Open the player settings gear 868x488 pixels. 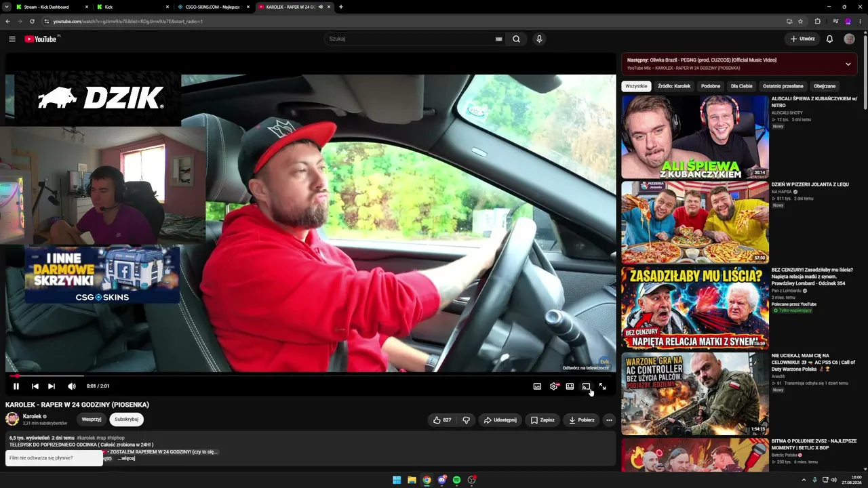coord(554,386)
